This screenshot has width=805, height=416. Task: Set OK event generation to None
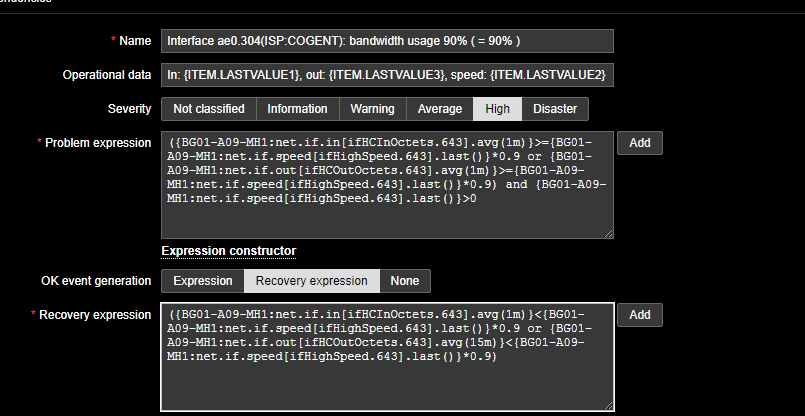click(x=405, y=281)
